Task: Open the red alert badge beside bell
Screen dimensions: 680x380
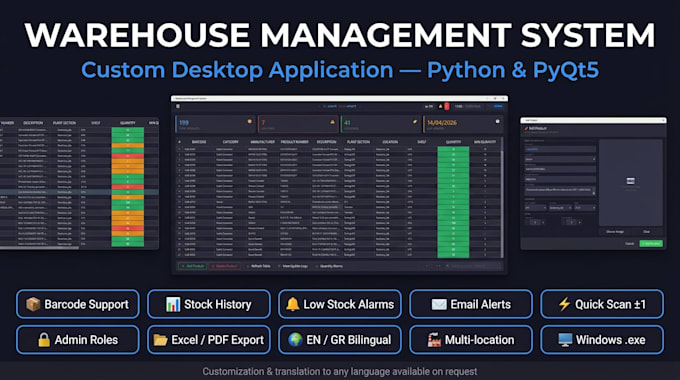Action: point(447,106)
